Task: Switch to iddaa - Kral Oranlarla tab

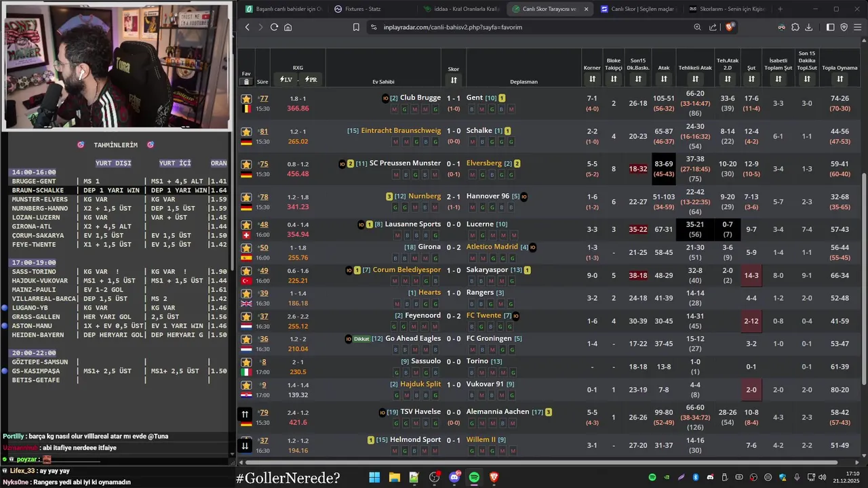Action: click(460, 9)
